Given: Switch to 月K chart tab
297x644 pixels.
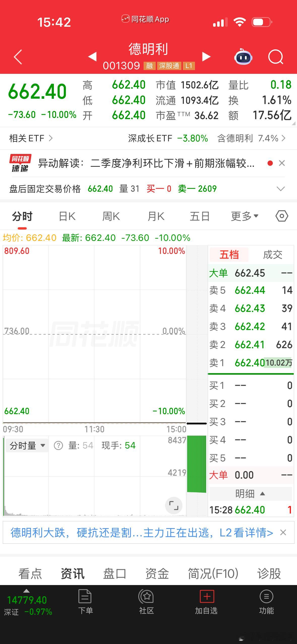Looking at the screenshot, I should 156,216.
